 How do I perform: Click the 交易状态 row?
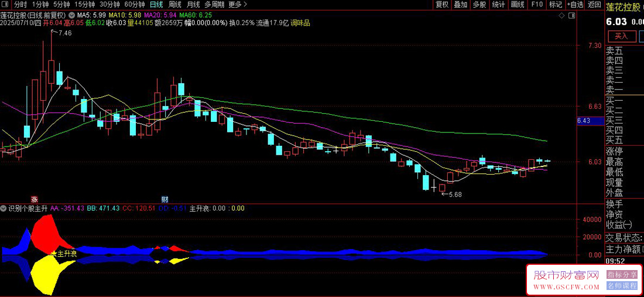[x=624, y=238]
